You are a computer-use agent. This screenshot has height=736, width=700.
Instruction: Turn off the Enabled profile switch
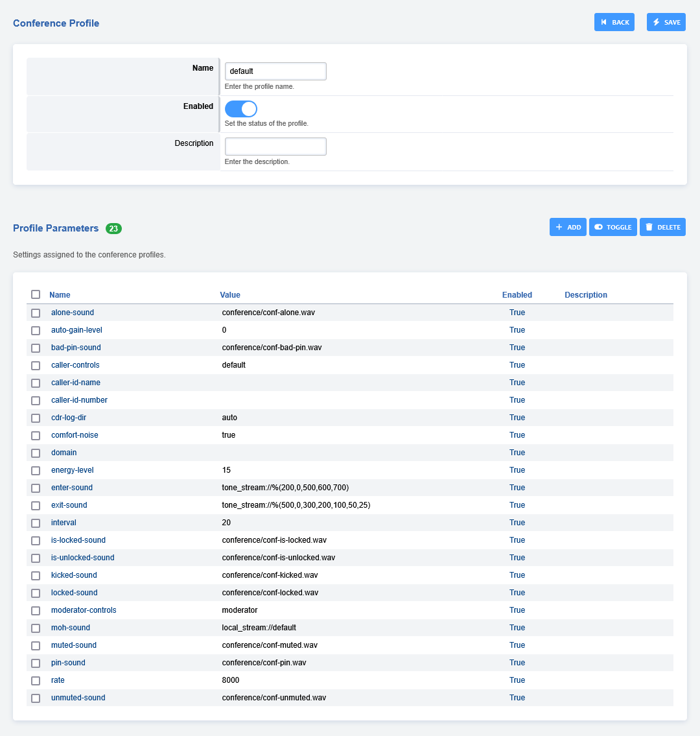click(241, 109)
